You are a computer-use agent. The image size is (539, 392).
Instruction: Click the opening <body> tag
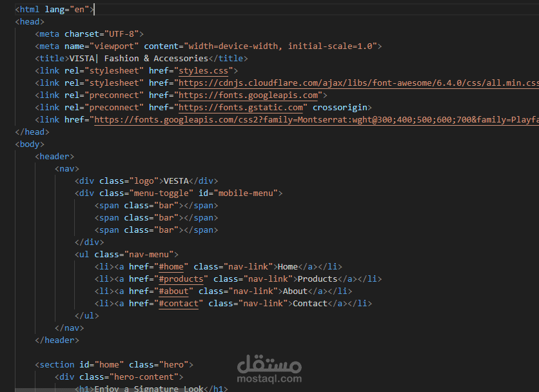30,144
